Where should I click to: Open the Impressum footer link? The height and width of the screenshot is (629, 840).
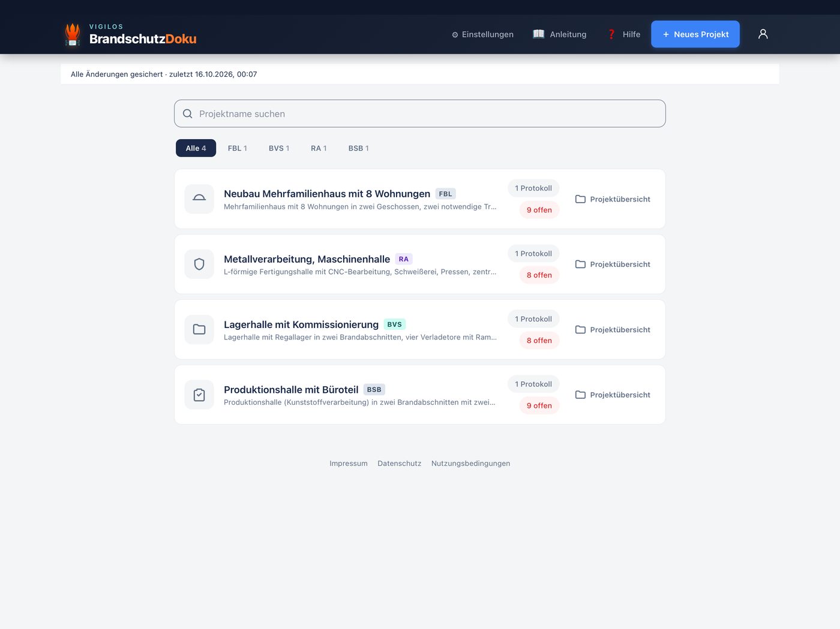[349, 464]
